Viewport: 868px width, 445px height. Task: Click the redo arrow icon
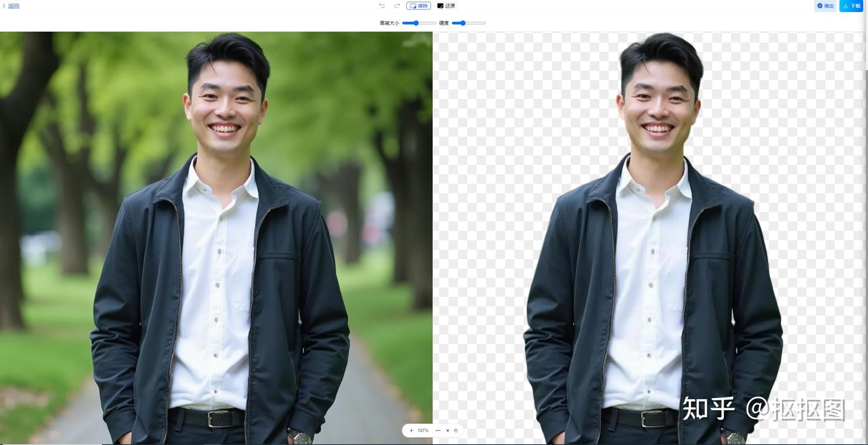click(x=396, y=5)
